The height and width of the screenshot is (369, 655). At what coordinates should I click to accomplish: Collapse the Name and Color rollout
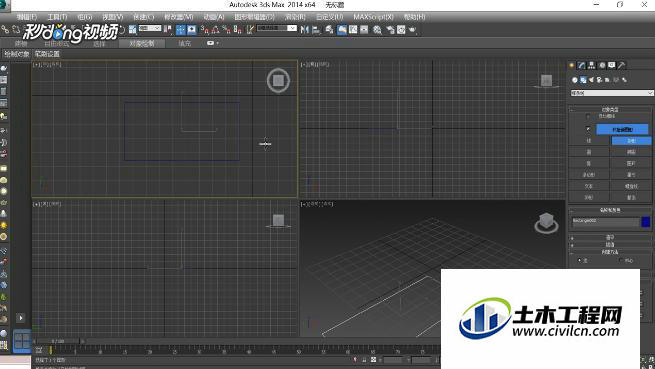(x=610, y=210)
